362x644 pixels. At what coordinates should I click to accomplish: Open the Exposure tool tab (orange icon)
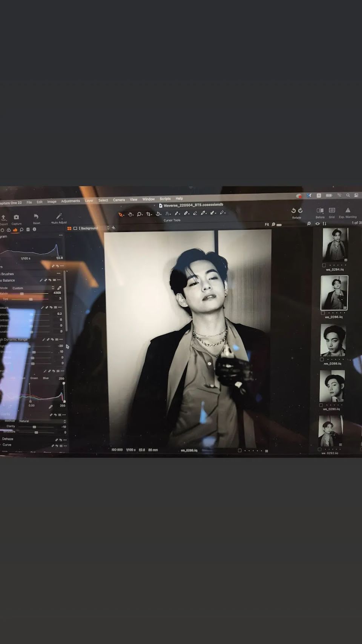(15, 229)
